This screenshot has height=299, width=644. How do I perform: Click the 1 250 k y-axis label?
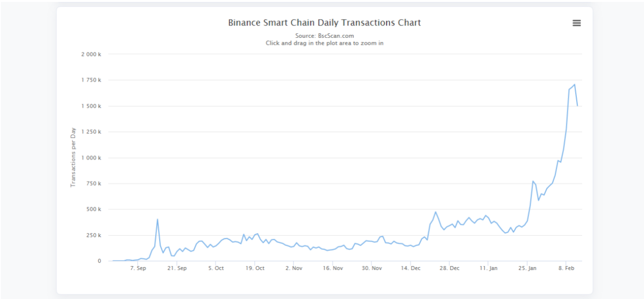(91, 132)
